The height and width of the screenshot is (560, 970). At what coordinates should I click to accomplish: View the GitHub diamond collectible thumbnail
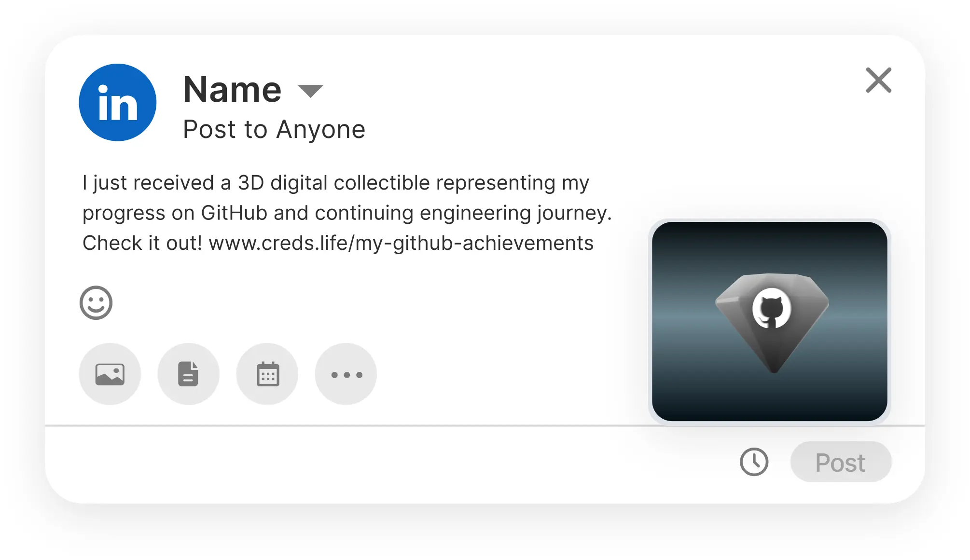point(770,320)
